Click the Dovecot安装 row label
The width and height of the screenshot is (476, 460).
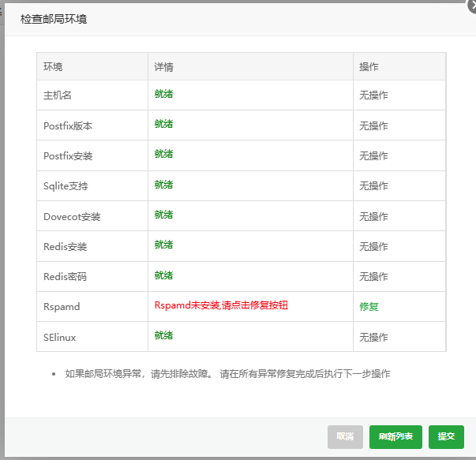72,216
